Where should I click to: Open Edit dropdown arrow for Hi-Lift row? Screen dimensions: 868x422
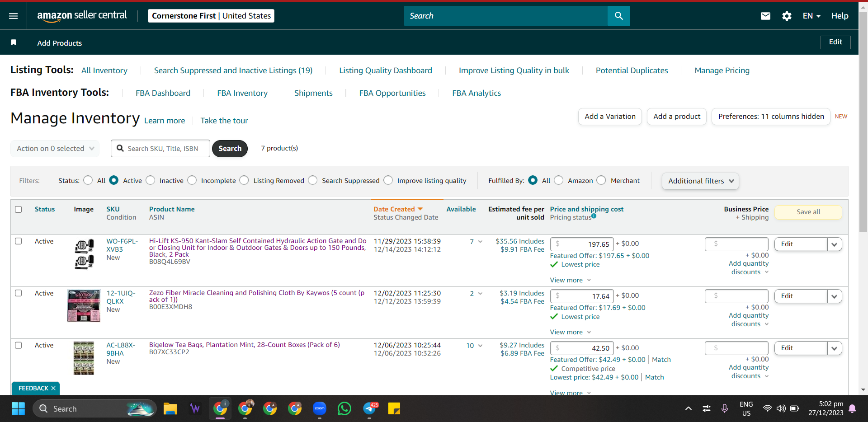click(x=834, y=244)
